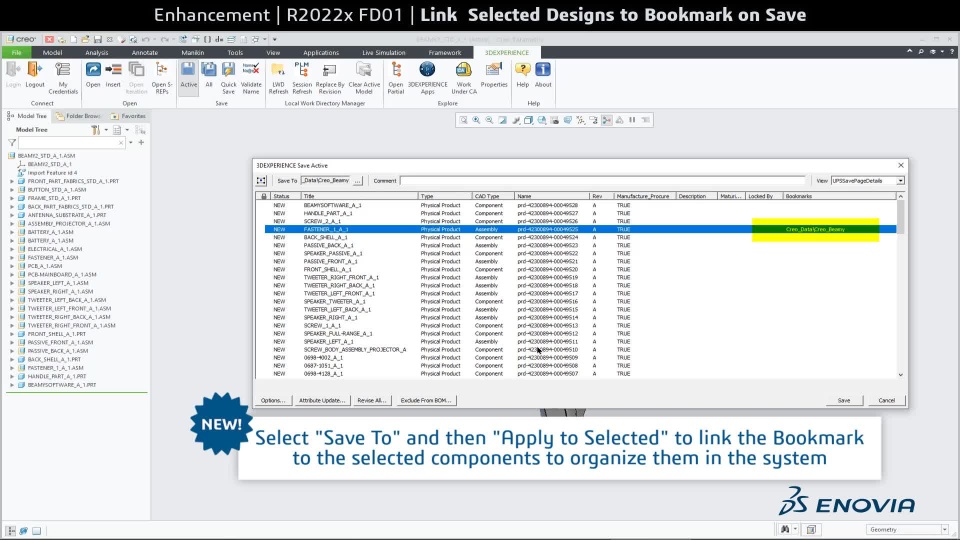Click the model tree settings icon

[96, 130]
